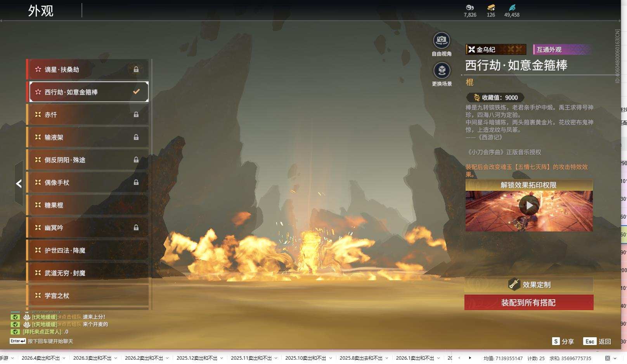
Task: Select the 糖果棍 skin entry
Action: coord(88,205)
